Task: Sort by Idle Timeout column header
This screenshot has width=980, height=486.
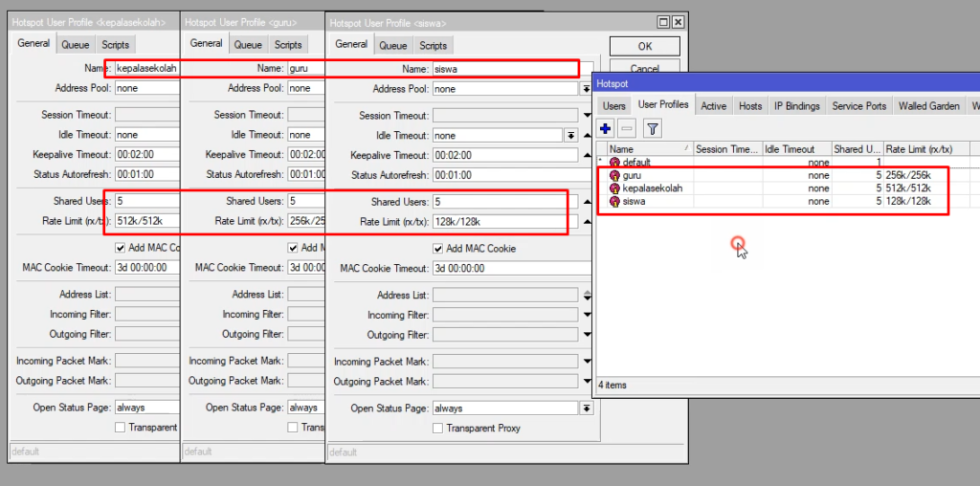Action: pyautogui.click(x=796, y=149)
